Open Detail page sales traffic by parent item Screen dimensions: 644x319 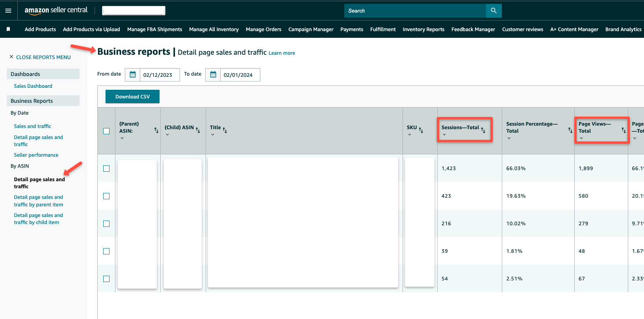tap(39, 201)
